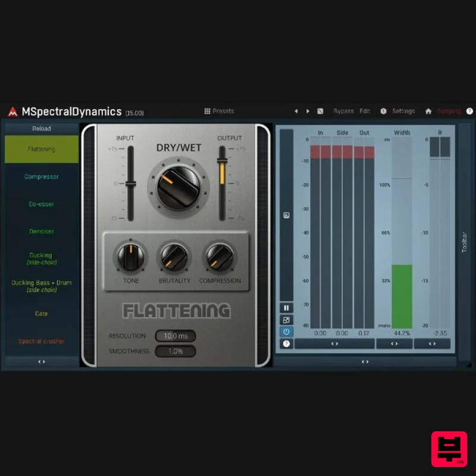Click the home icon in top bar
The width and height of the screenshot is (476, 476).
[x=428, y=111]
